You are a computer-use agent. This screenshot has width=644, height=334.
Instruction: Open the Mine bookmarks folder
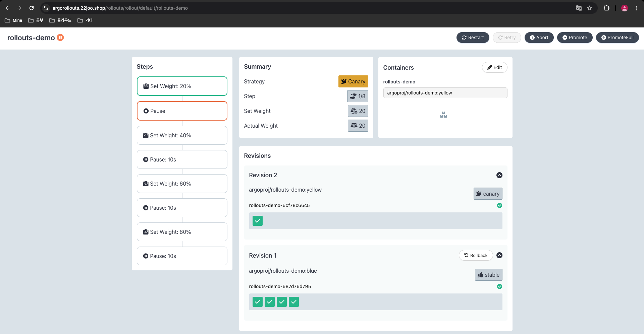click(13, 20)
